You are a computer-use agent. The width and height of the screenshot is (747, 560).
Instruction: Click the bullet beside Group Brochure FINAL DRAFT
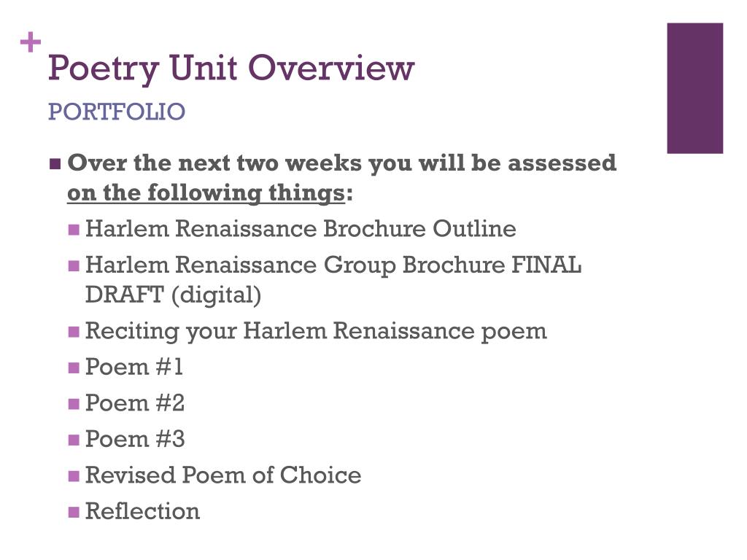click(74, 265)
